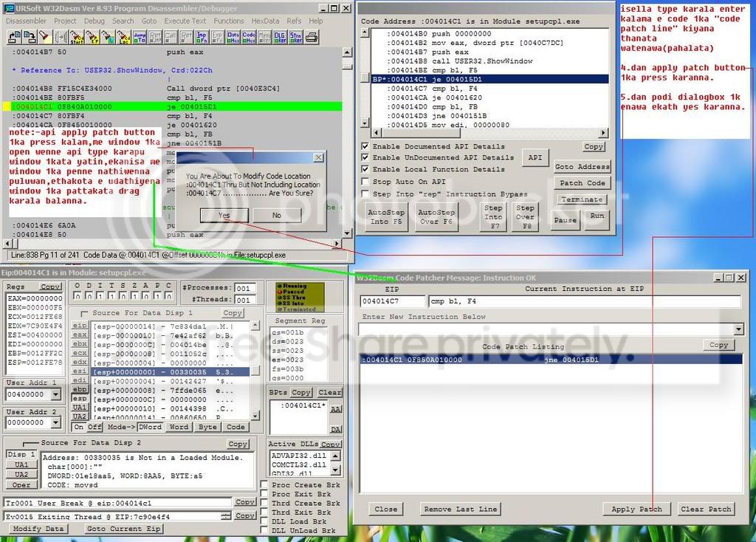Select patch listing line :004014C1 jne 004015D1

click(x=551, y=360)
